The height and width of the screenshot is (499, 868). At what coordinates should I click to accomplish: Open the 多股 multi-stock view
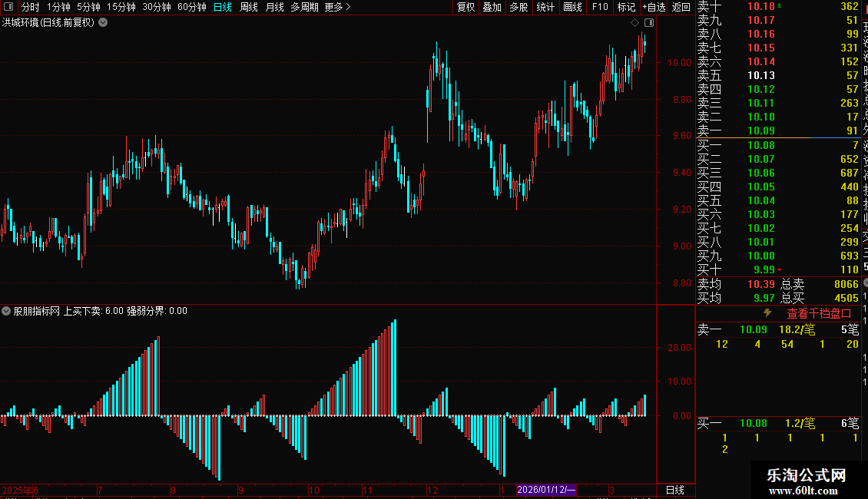518,7
